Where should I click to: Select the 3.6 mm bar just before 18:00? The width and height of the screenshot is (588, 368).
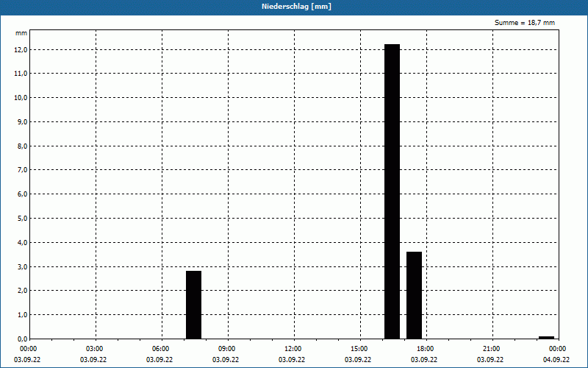(x=414, y=295)
